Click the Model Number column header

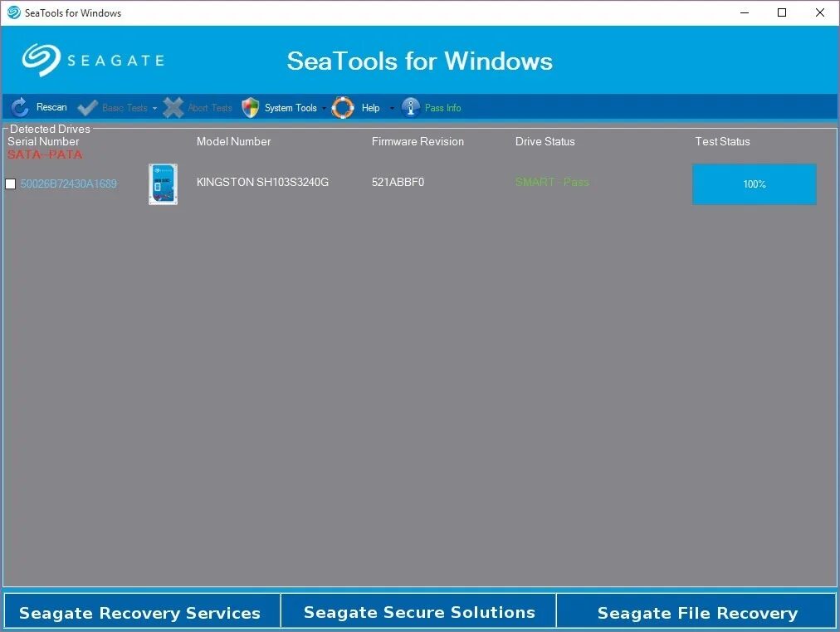pos(233,141)
